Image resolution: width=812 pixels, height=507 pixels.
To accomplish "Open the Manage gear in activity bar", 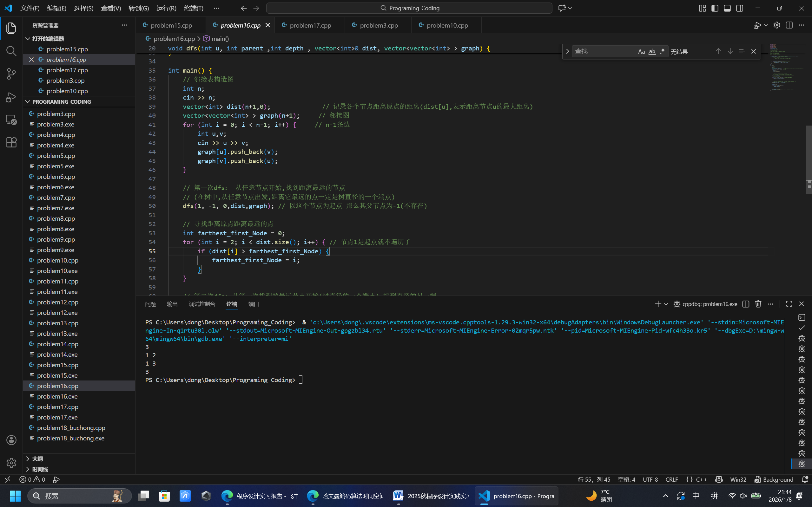I will pos(11,463).
